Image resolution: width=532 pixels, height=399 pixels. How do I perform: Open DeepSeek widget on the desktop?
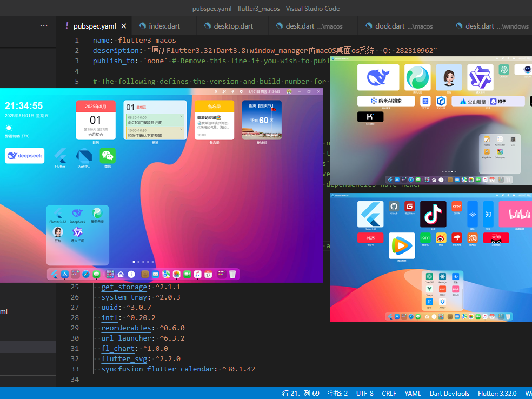pos(24,156)
